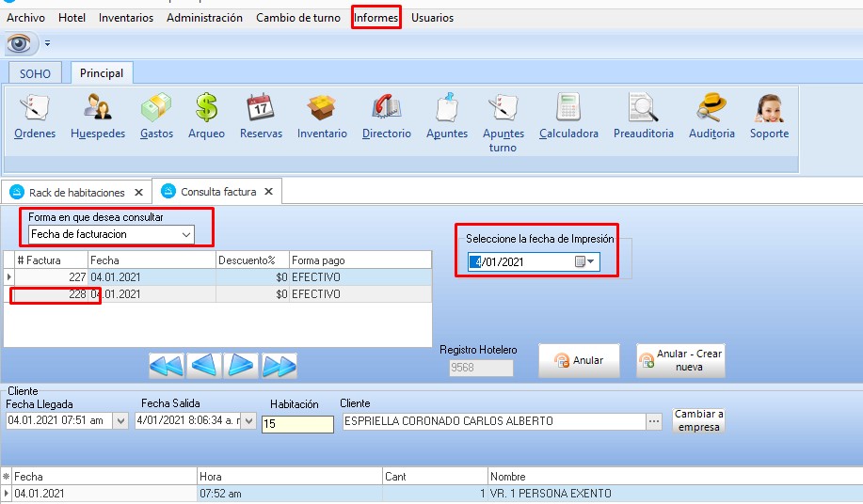863x504 pixels.
Task: Switch to Rack de habitaciones tab
Action: (76, 192)
